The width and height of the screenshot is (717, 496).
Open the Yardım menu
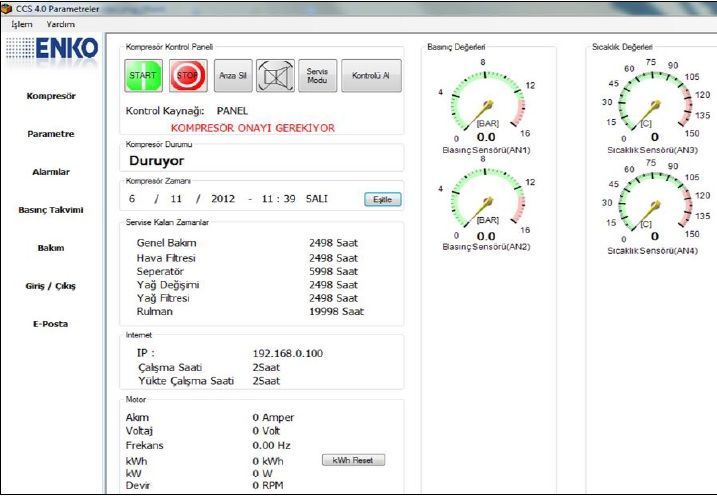pyautogui.click(x=61, y=23)
